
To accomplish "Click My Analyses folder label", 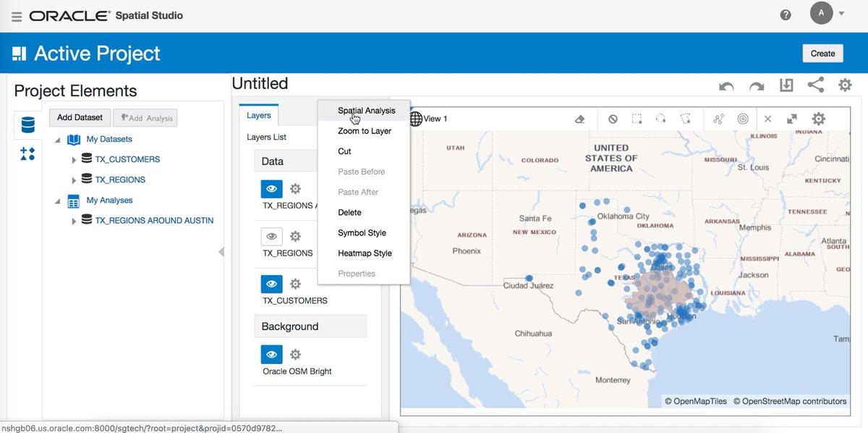I will (109, 200).
